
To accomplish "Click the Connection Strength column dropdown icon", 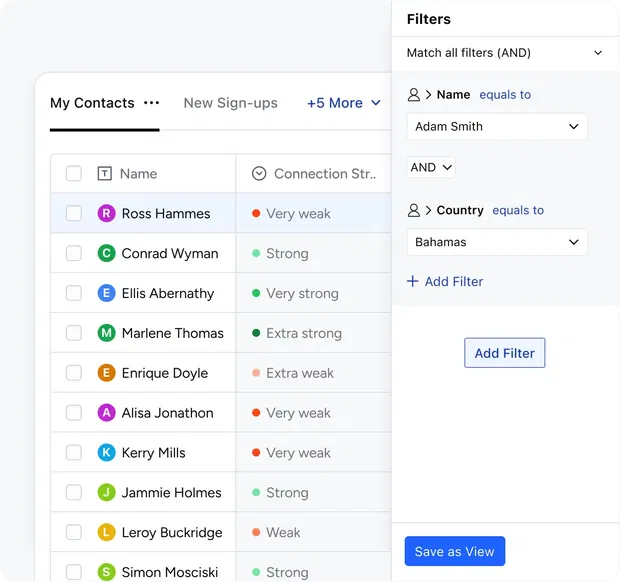I will [x=259, y=174].
